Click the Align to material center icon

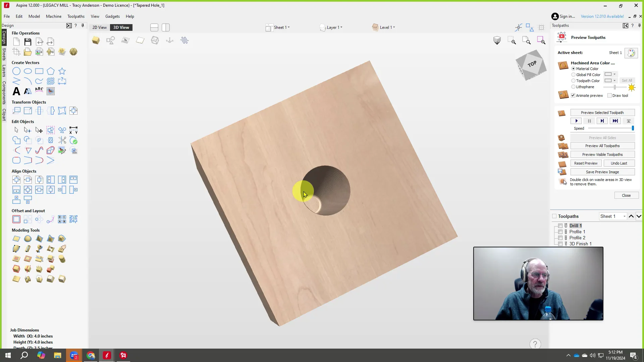coord(16,180)
